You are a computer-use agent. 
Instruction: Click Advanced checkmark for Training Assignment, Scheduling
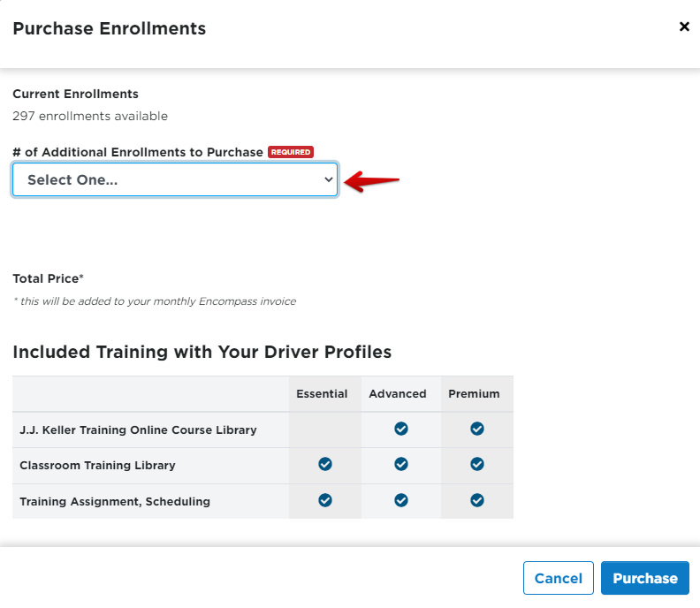[x=401, y=500]
